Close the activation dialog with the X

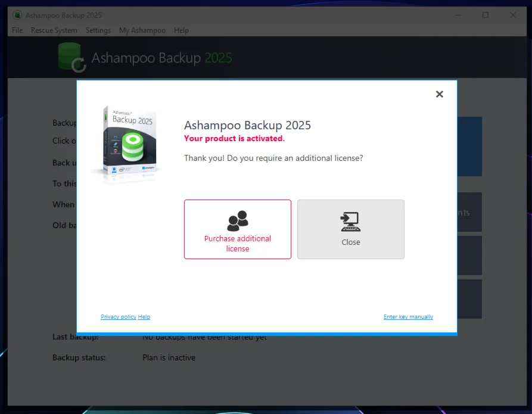440,94
